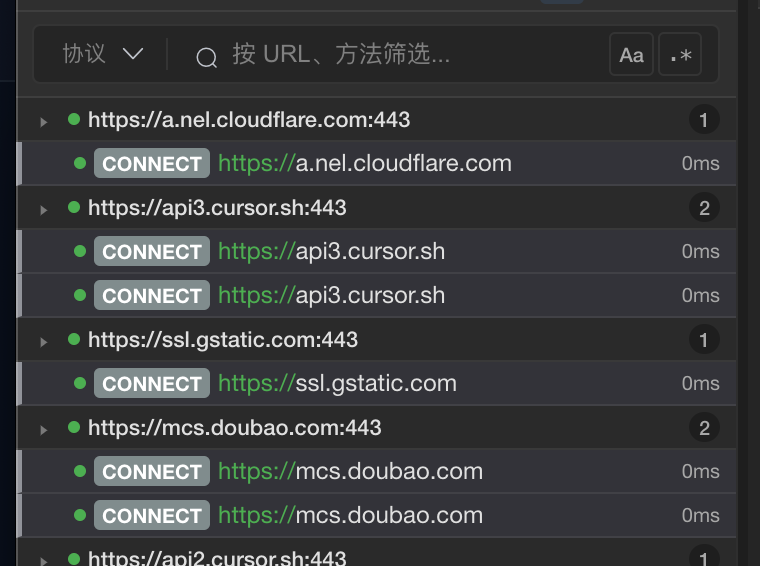The height and width of the screenshot is (566, 760).
Task: Click the count badge 2 on mcs.doubao.com:443
Action: pos(704,428)
